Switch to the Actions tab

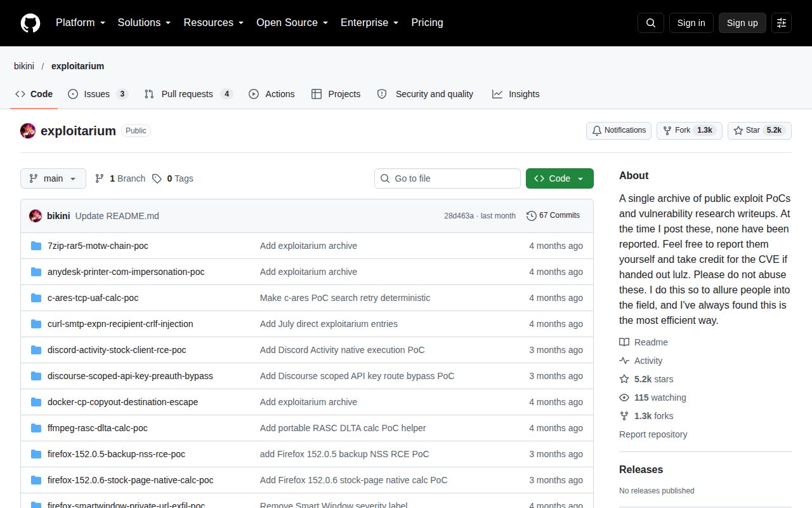[x=272, y=94]
